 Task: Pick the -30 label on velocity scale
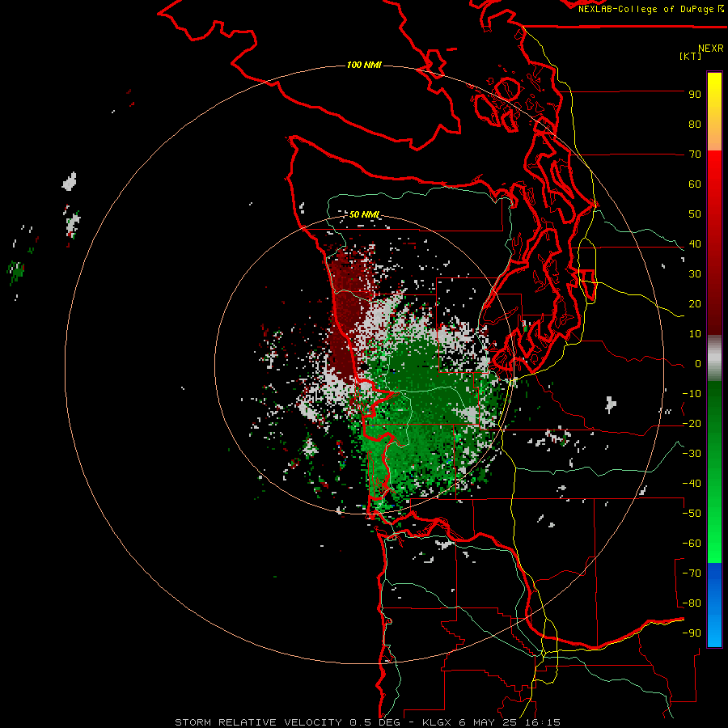(x=692, y=454)
